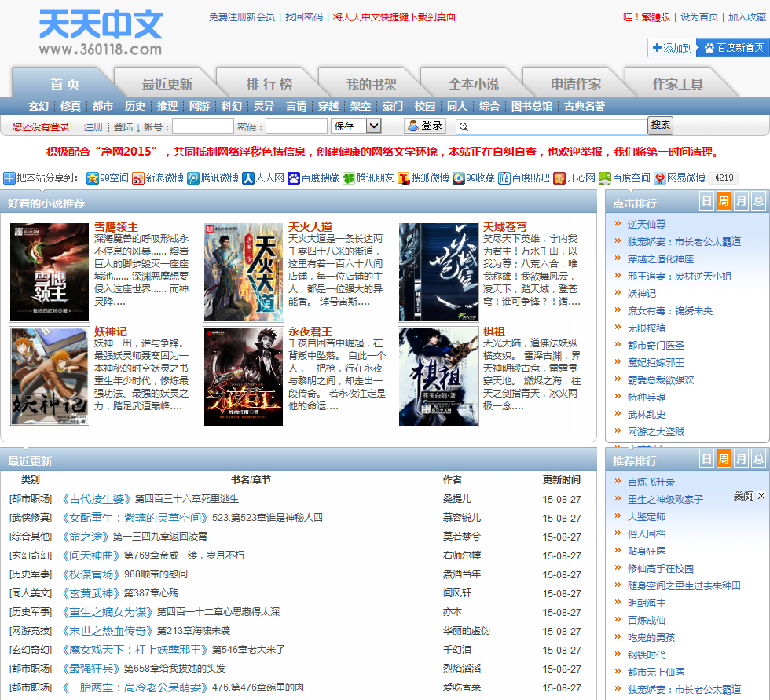Click 设为首页 link
The width and height of the screenshot is (770, 700).
coord(698,17)
